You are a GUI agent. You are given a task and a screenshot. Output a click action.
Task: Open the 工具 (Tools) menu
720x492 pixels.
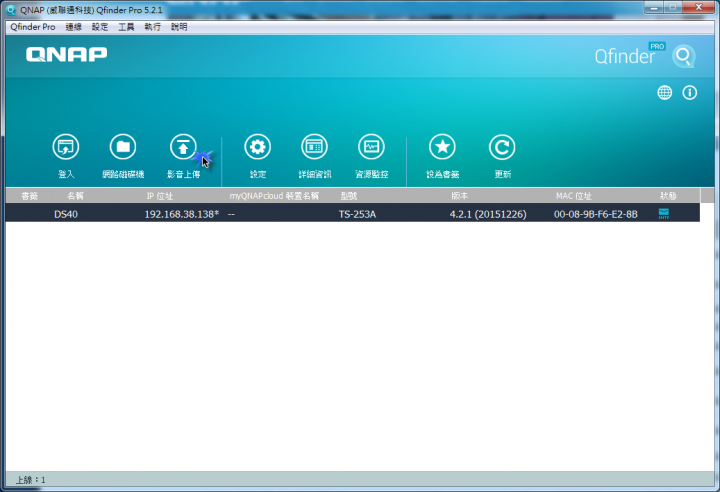tap(126, 27)
